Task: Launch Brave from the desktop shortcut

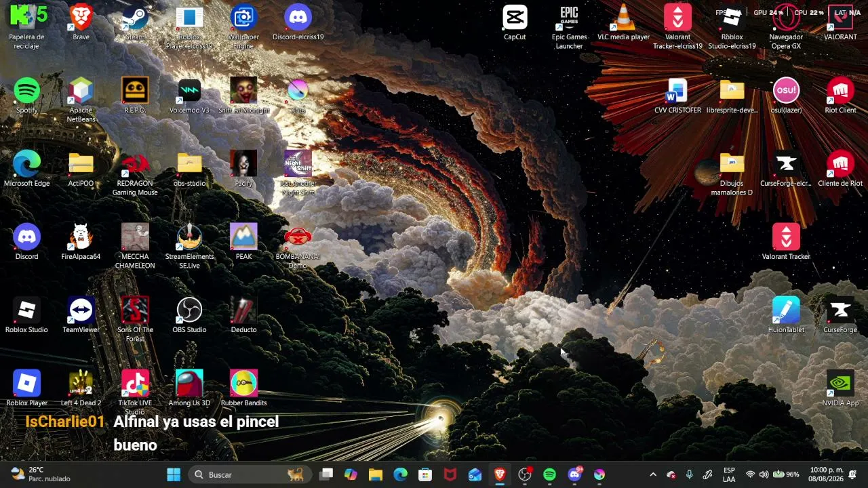Action: [81, 22]
